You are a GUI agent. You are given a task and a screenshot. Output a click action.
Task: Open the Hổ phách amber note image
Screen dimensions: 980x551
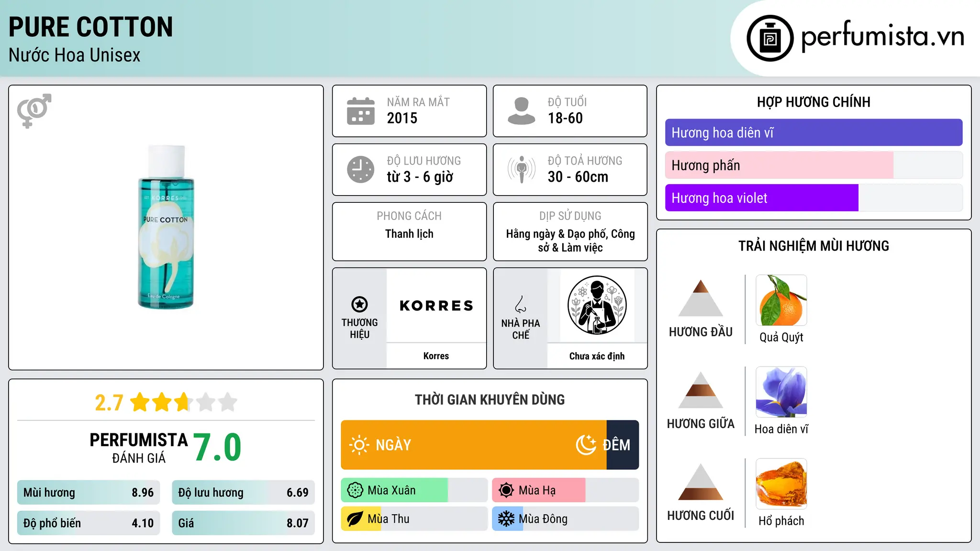coord(781,484)
